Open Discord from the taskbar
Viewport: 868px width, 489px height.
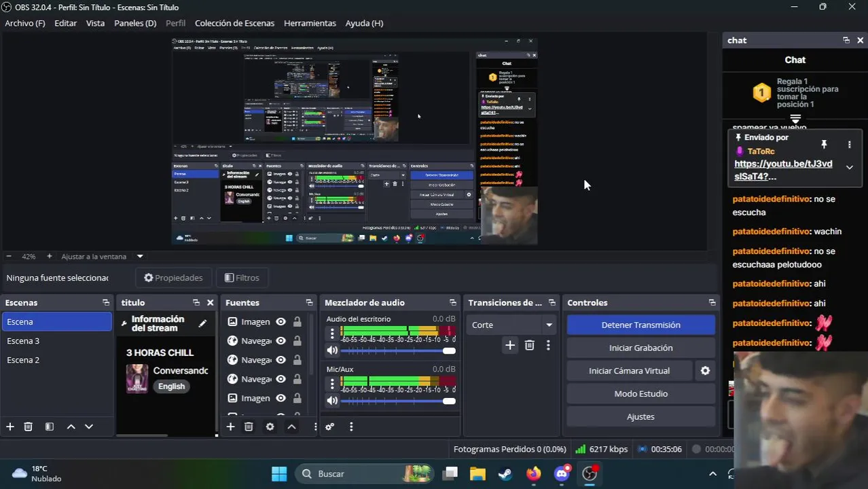click(x=562, y=473)
